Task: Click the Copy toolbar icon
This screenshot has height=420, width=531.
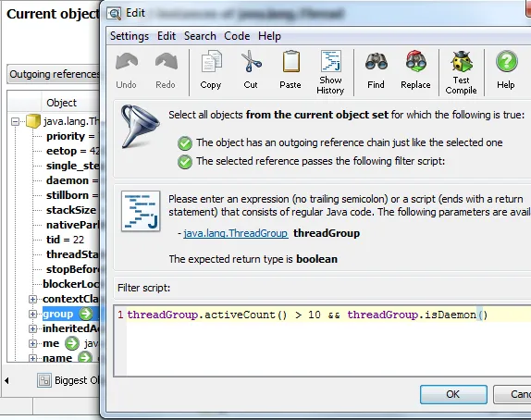Action: tap(211, 61)
